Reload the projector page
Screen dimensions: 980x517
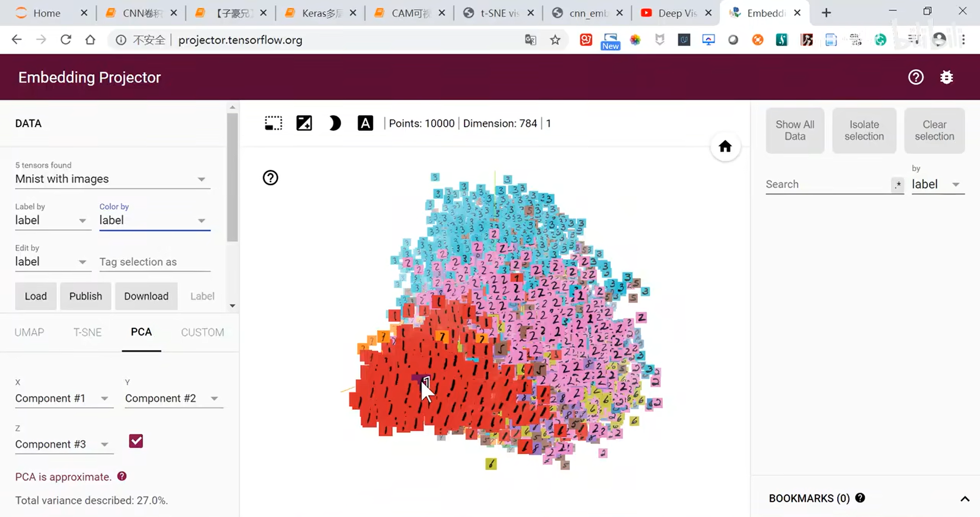65,40
